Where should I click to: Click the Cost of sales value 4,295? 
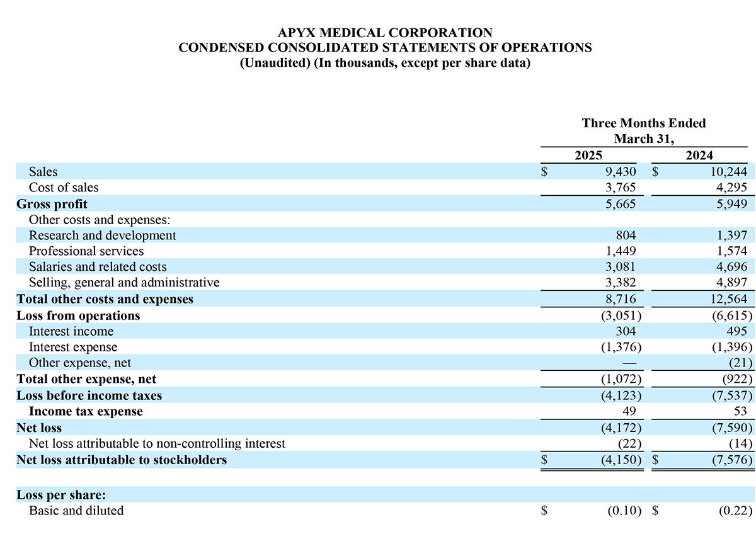[731, 188]
